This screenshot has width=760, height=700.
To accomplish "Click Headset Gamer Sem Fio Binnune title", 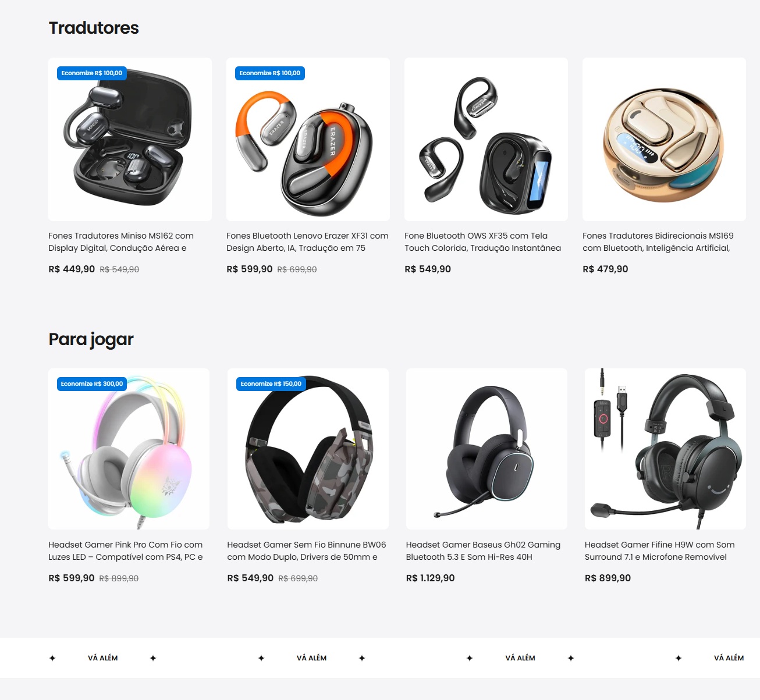I will [307, 551].
